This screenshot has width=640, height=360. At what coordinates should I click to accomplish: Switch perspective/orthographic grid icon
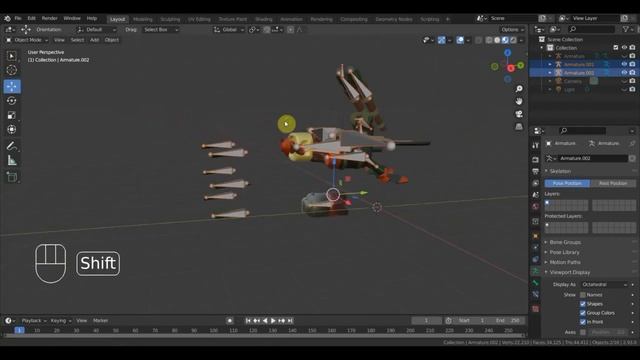519,127
